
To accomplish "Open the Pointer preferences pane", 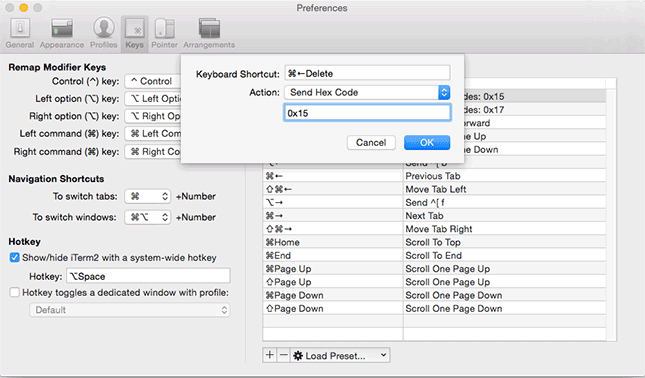I will tap(164, 34).
